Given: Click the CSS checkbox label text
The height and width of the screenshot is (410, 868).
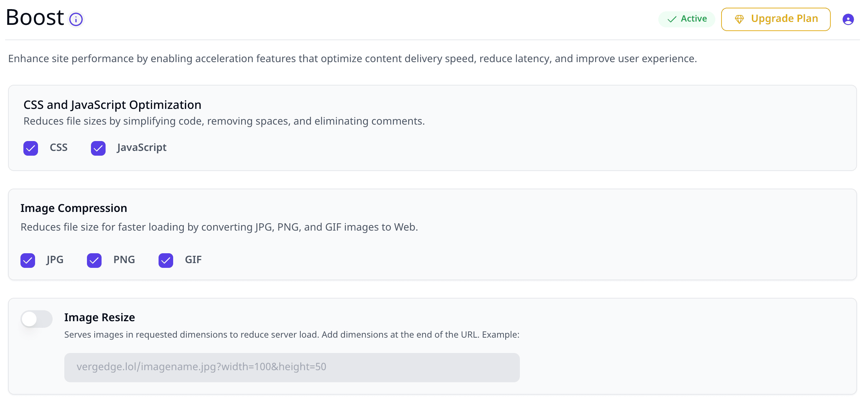Looking at the screenshot, I should (58, 148).
